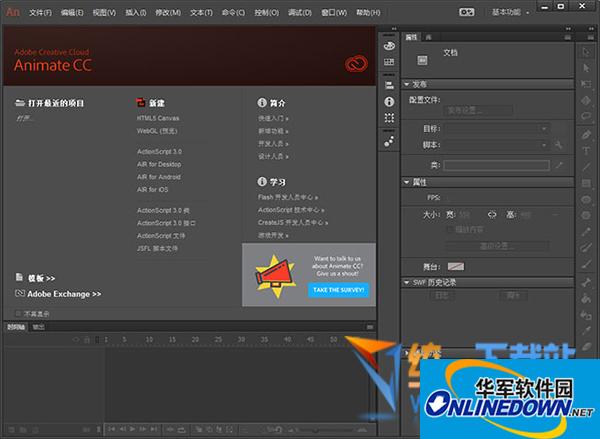Click the edit class pencil icon

(559, 165)
